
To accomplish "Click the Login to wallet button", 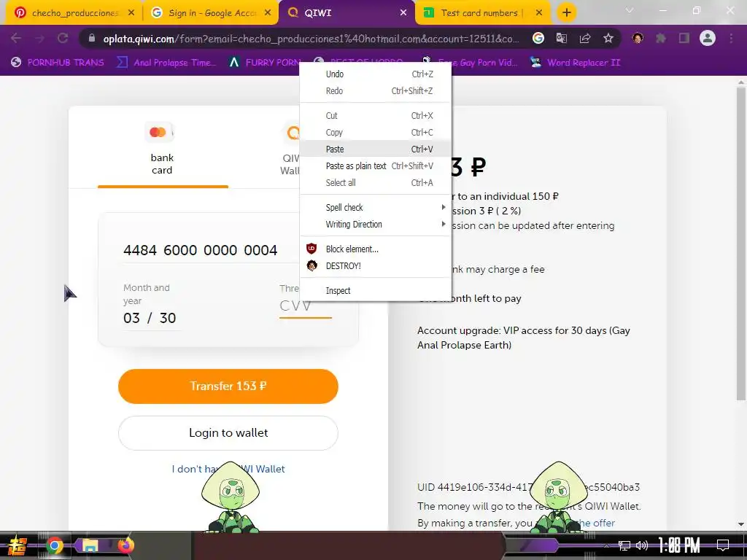I will pyautogui.click(x=228, y=433).
